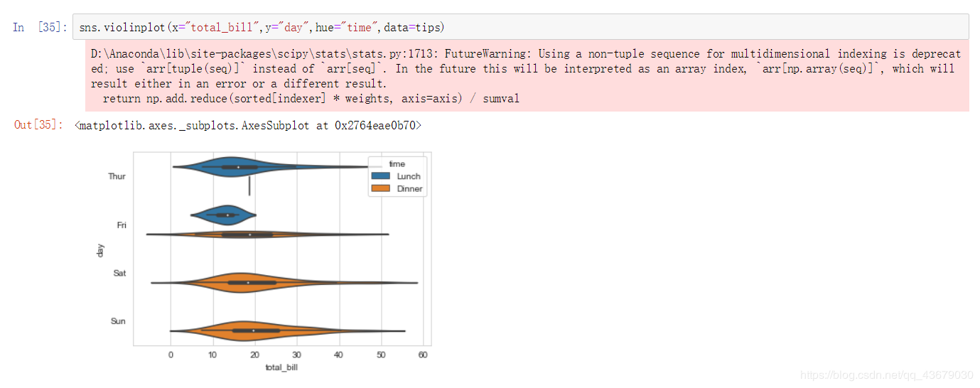Click the Sat dinner orange violin
The image size is (980, 388).
pos(284,282)
